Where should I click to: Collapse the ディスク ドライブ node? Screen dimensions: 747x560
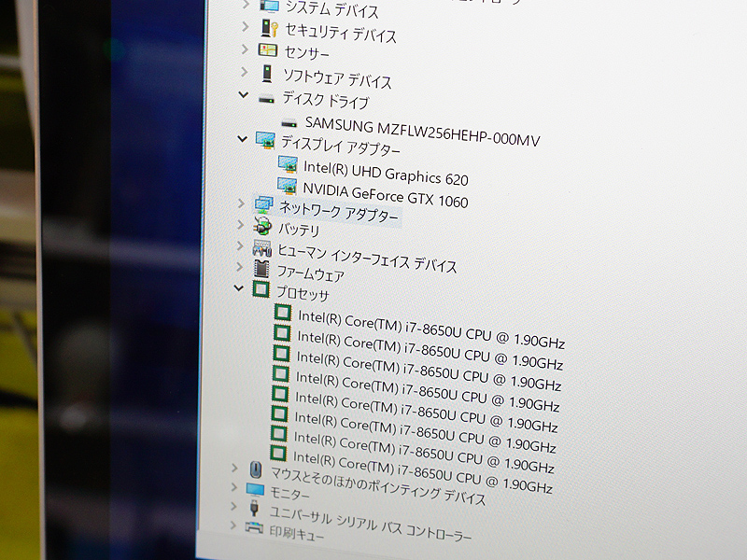click(x=244, y=95)
